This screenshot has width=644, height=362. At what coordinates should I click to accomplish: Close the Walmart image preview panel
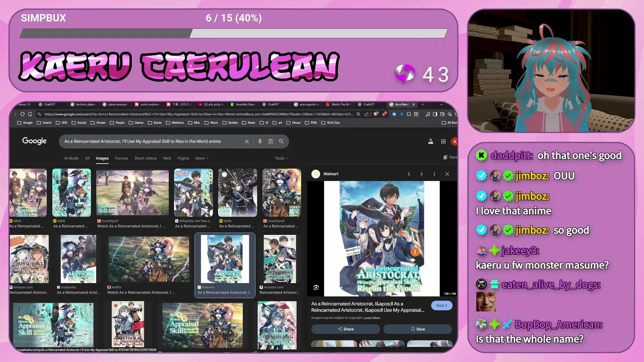click(x=447, y=174)
